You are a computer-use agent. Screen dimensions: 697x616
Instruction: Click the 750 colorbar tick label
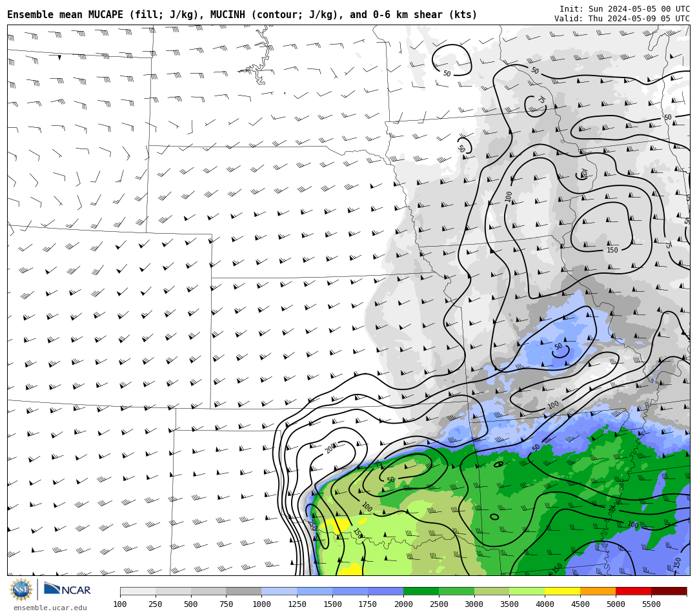coord(227,604)
